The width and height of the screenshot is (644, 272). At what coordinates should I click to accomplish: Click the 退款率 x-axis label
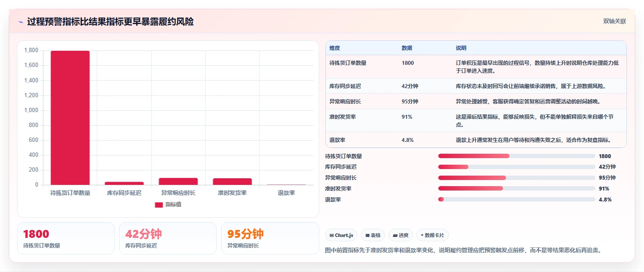pos(286,193)
